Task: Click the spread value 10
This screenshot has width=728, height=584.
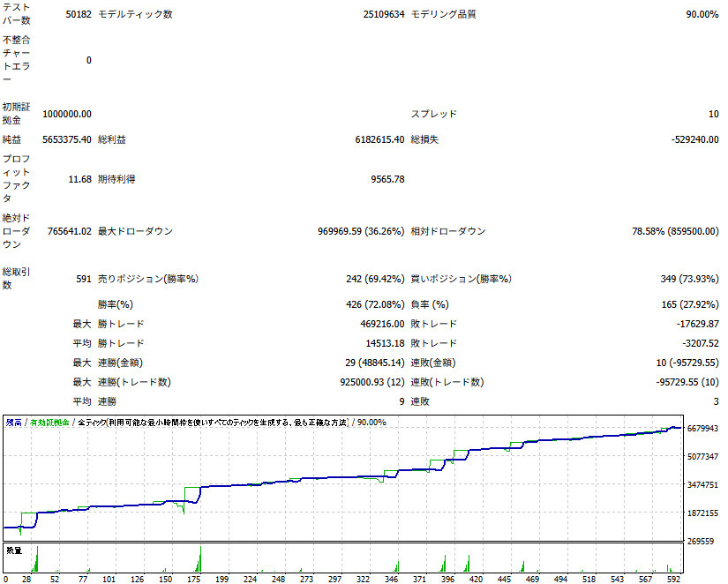Action: point(714,114)
